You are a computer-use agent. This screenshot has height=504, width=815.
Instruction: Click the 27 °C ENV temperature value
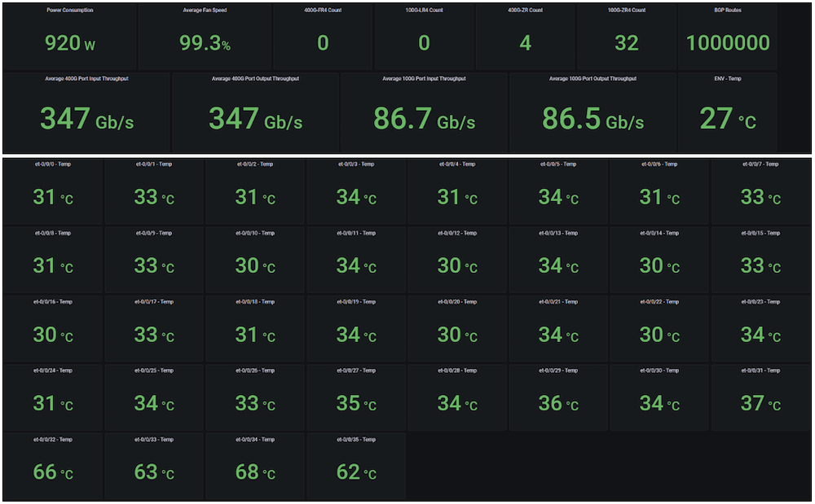728,119
